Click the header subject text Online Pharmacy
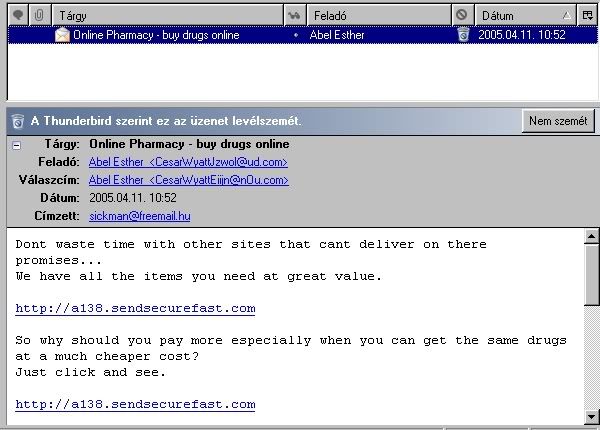The width and height of the screenshot is (600, 430). click(x=189, y=144)
